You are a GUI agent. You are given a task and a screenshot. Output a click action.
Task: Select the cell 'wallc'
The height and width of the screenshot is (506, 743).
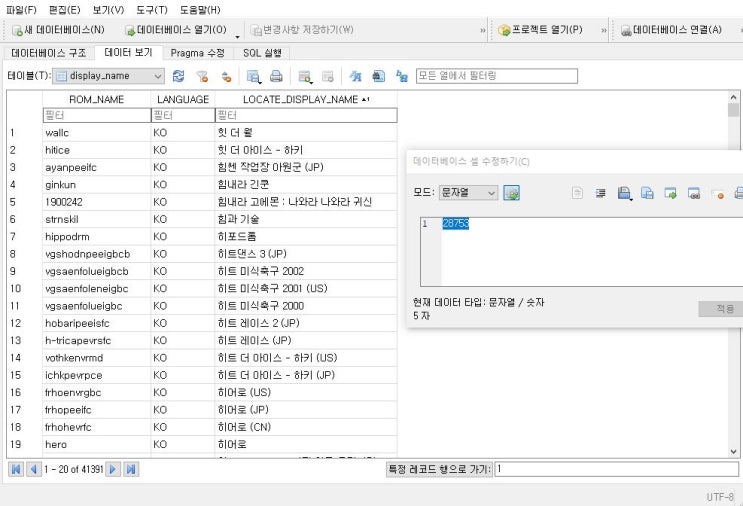(x=97, y=133)
